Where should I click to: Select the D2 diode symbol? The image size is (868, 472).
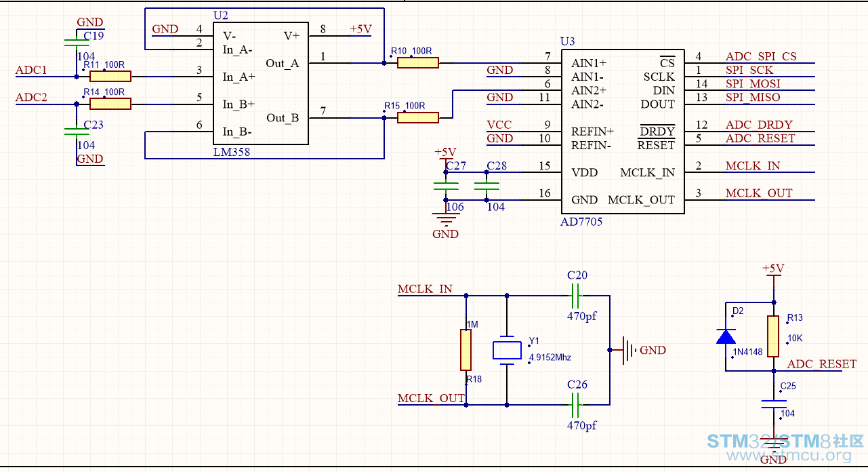pyautogui.click(x=726, y=336)
